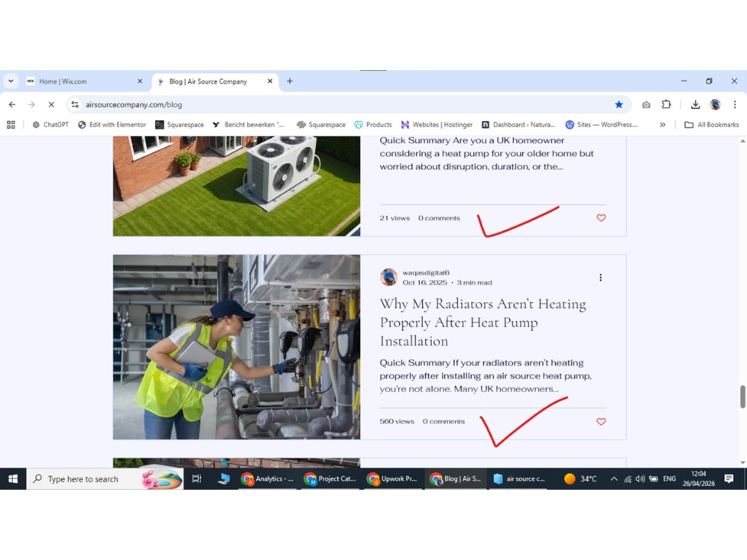
Task: Open the tab search dropdown arrow
Action: coord(10,81)
